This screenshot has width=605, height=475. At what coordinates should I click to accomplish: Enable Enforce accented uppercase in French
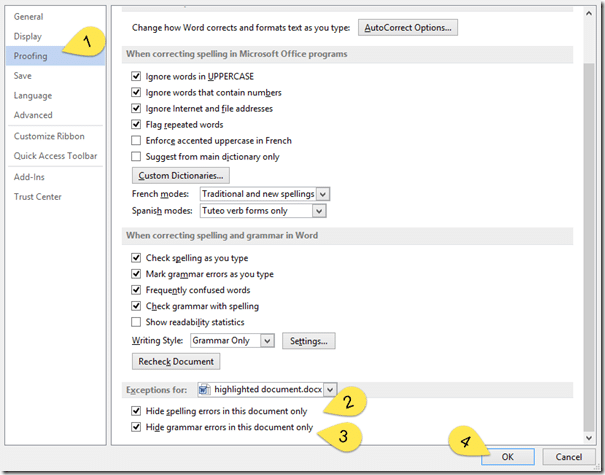point(136,140)
